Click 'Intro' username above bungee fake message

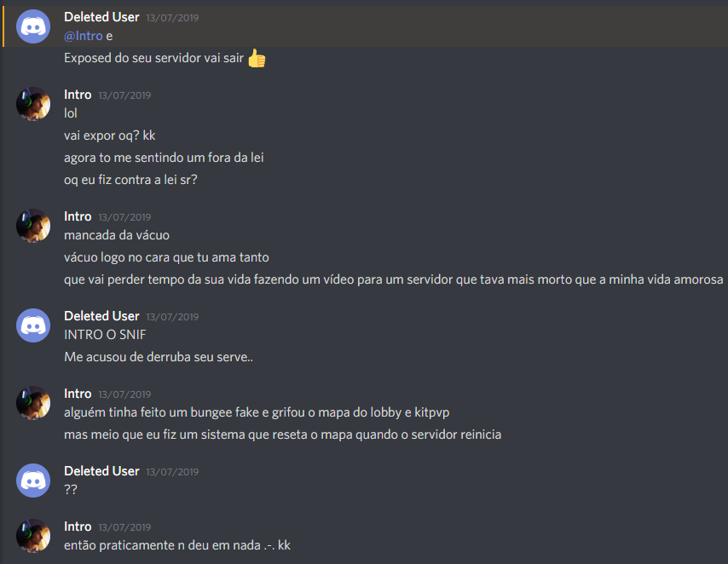click(78, 394)
